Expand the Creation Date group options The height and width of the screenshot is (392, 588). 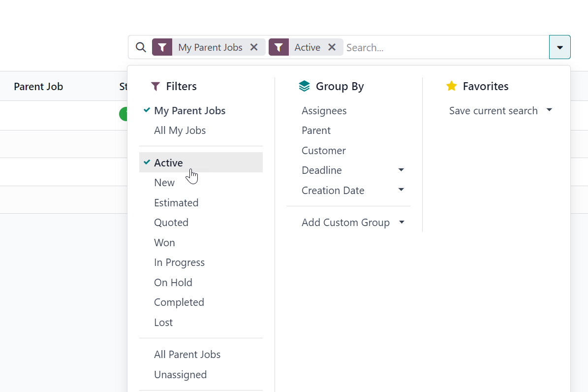401,190
